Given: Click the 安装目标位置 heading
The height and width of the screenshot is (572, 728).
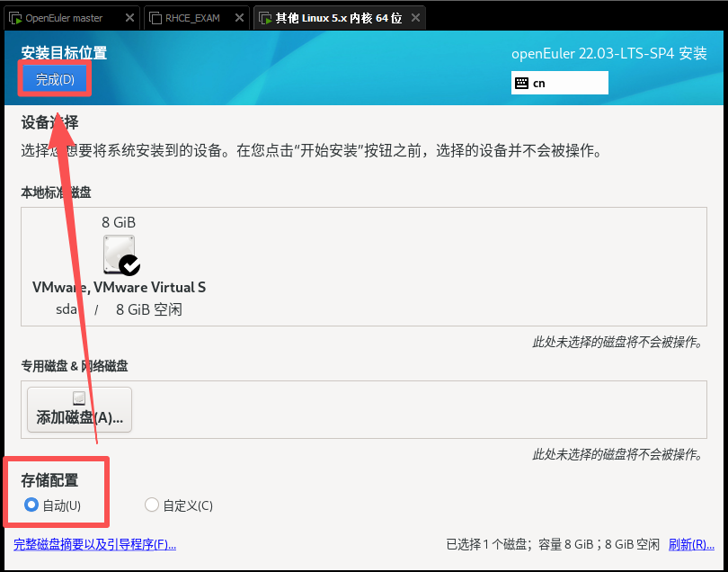Looking at the screenshot, I should coord(64,52).
